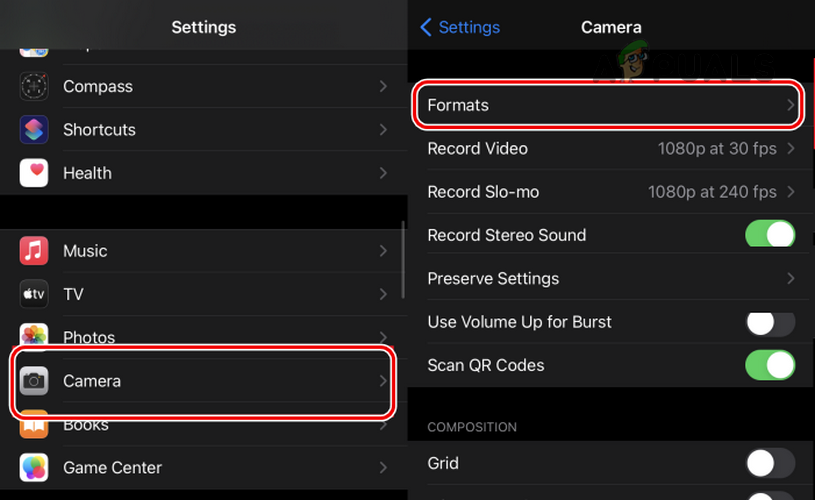Screen dimensions: 815x500
Task: Open the Books settings row
Action: tap(200, 426)
